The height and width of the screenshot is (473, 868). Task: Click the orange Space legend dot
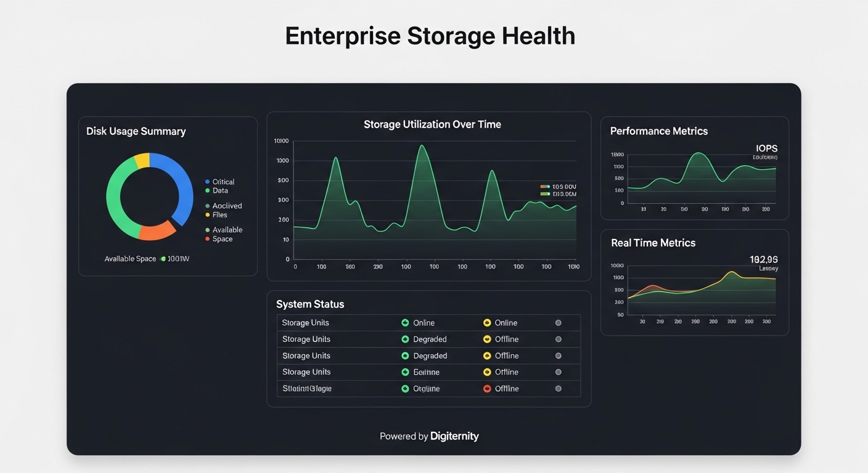coord(208,239)
